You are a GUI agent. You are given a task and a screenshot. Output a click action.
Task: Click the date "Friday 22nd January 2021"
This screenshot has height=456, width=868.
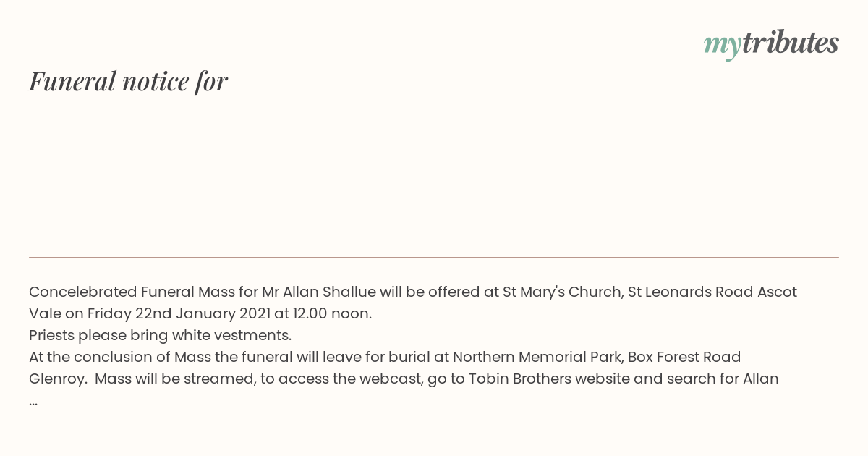pyautogui.click(x=179, y=314)
